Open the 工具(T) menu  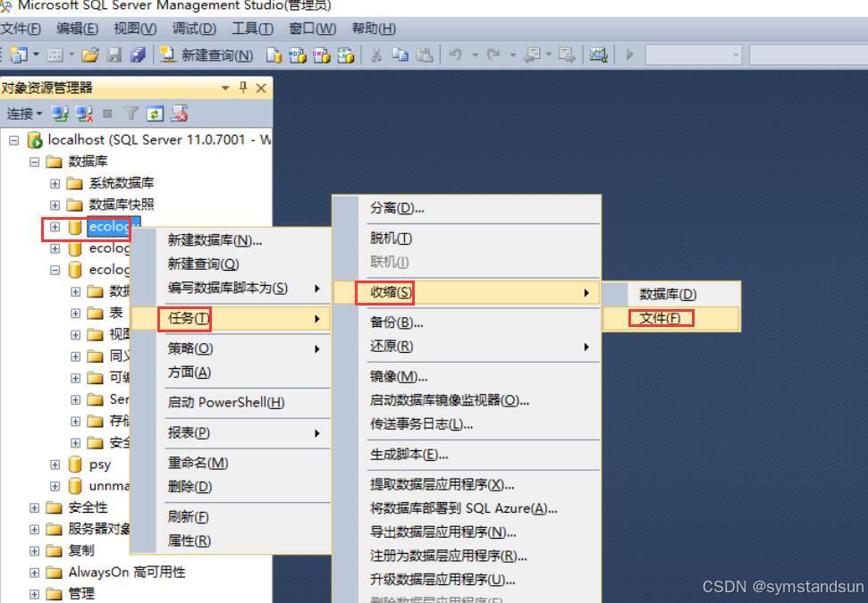[252, 29]
